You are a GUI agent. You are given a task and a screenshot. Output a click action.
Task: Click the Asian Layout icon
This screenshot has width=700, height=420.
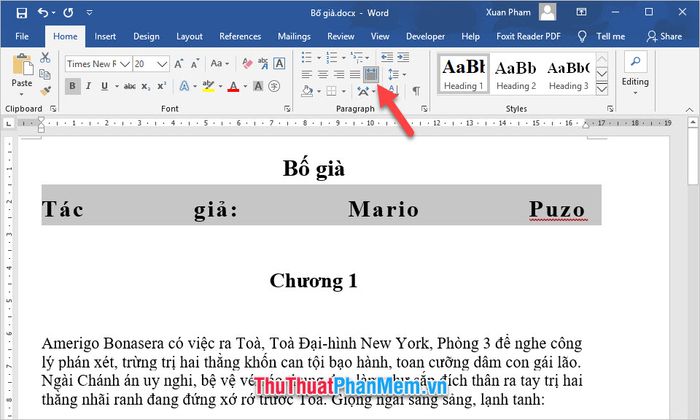[363, 91]
